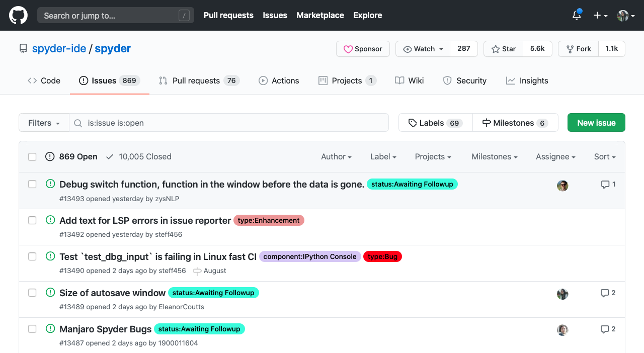Open your profile avatar menu
Image resolution: width=644 pixels, height=353 pixels.
622,16
